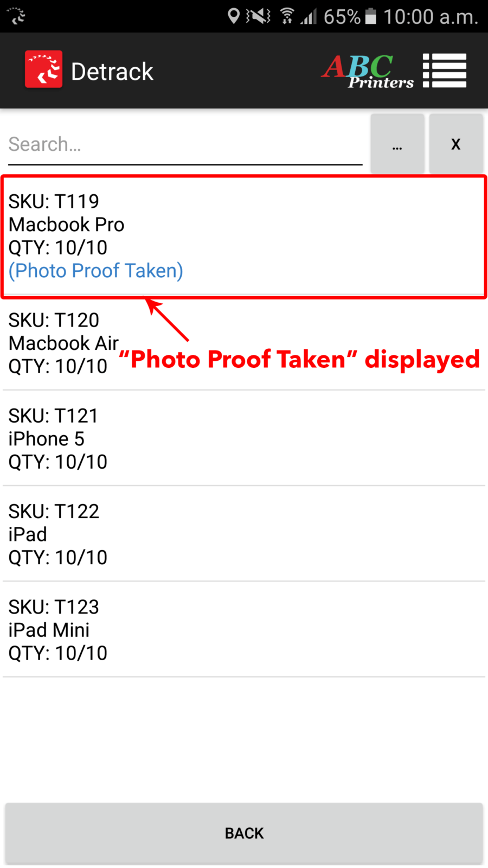Tap the loading spinner notification icon
The image size is (488, 868).
coord(17,16)
